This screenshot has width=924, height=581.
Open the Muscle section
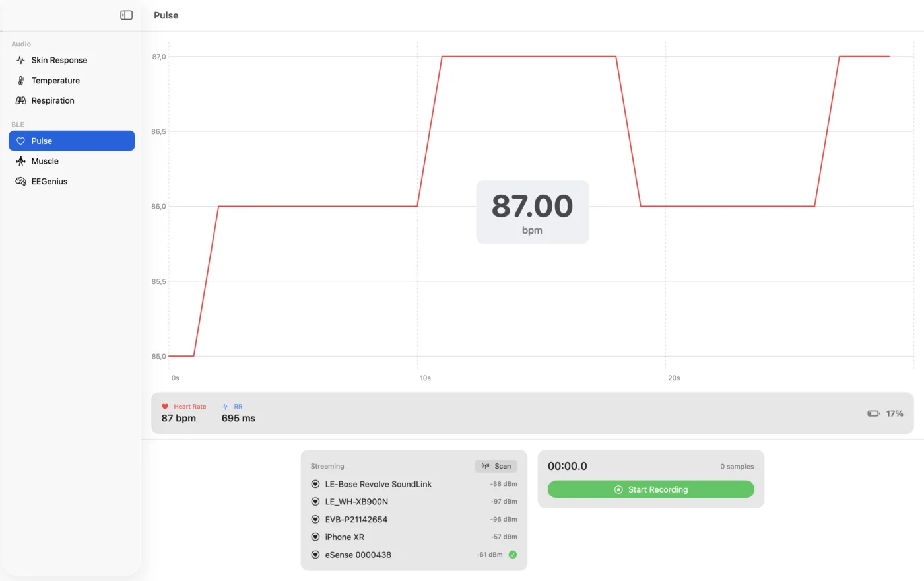click(71, 161)
